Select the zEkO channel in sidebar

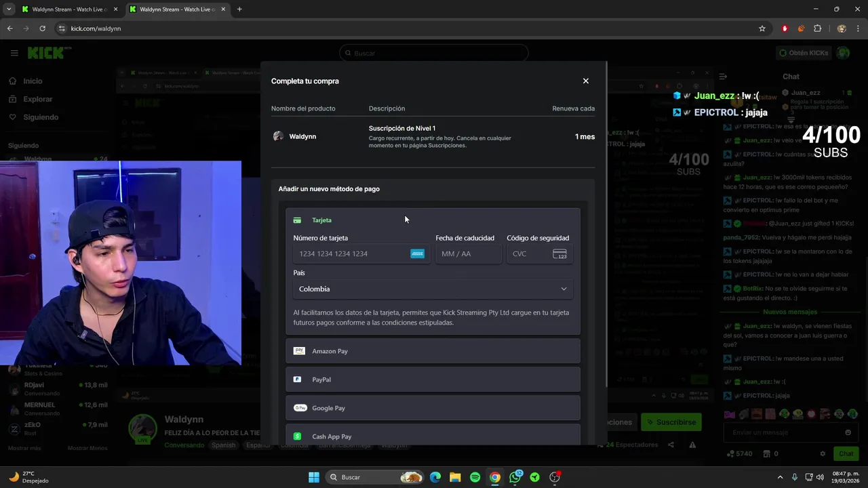(x=58, y=428)
